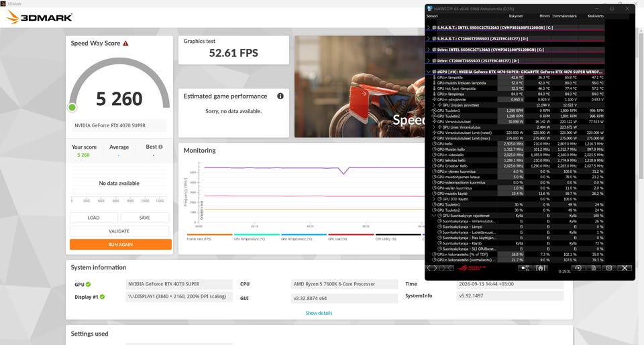The width and height of the screenshot is (644, 345).
Task: Click the Time value 2026-09-13 14:44
Action: (x=510, y=284)
